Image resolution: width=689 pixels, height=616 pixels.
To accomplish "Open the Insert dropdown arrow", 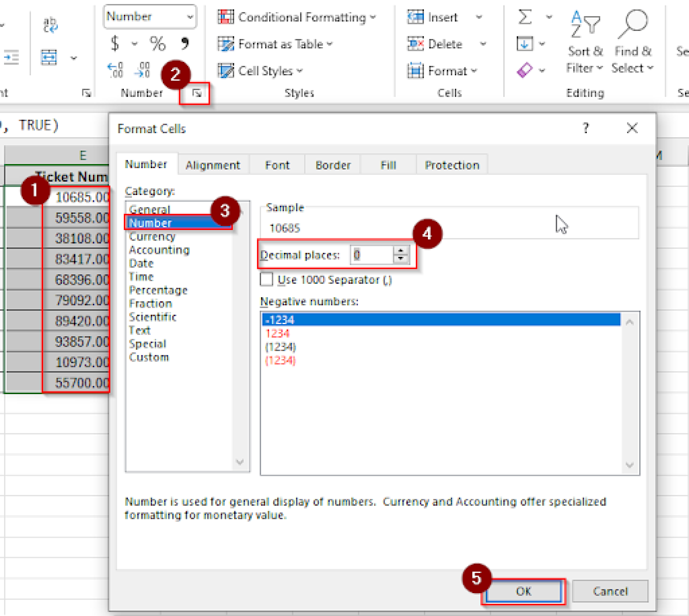I will click(479, 17).
